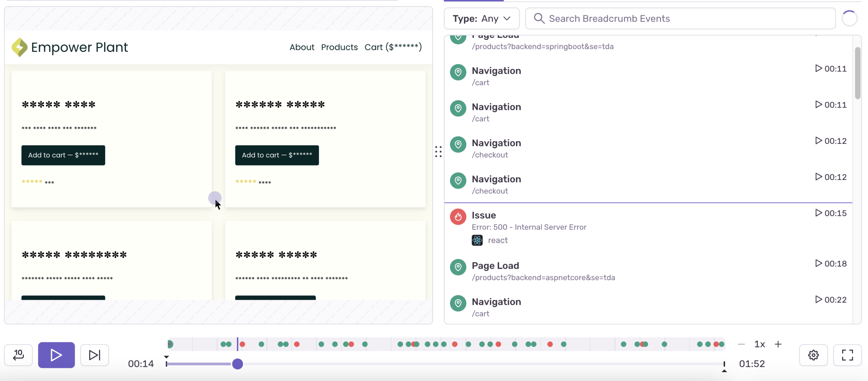The width and height of the screenshot is (868, 381).
Task: Jump to 00:18 Page Load timestamp
Action: (831, 264)
